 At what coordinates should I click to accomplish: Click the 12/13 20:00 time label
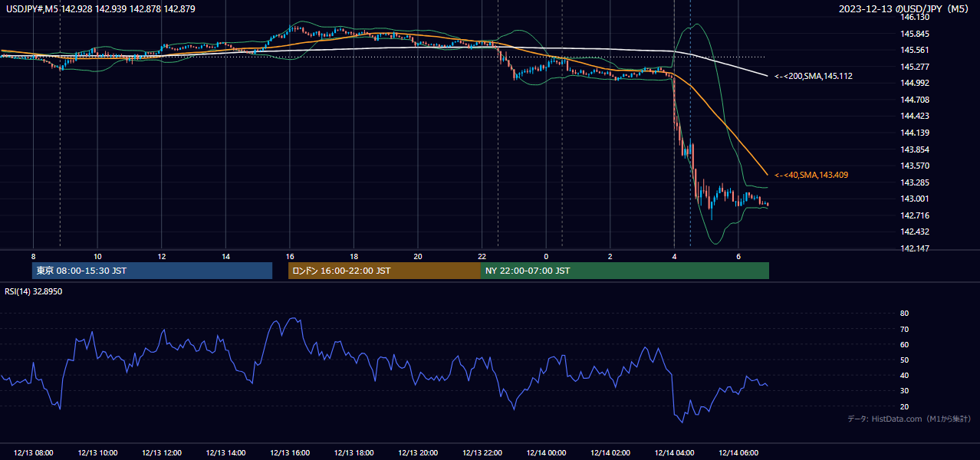tap(418, 453)
